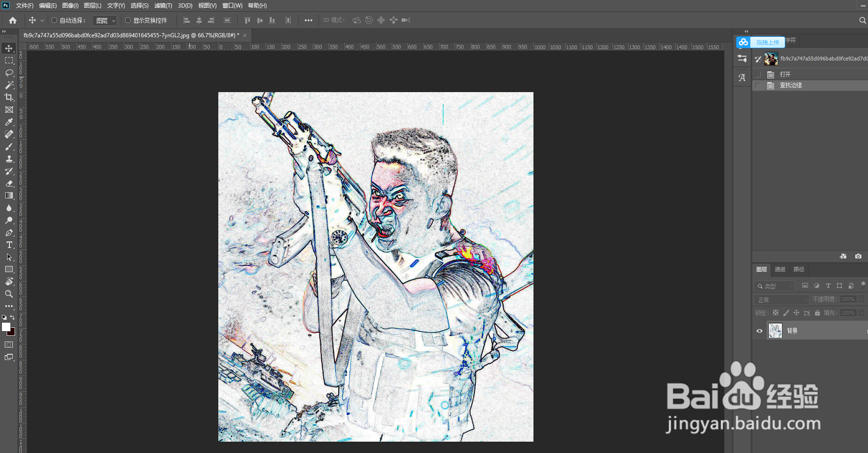Open the 正常 blend mode dropdown
Viewport: 868px width, 453px height.
[782, 299]
